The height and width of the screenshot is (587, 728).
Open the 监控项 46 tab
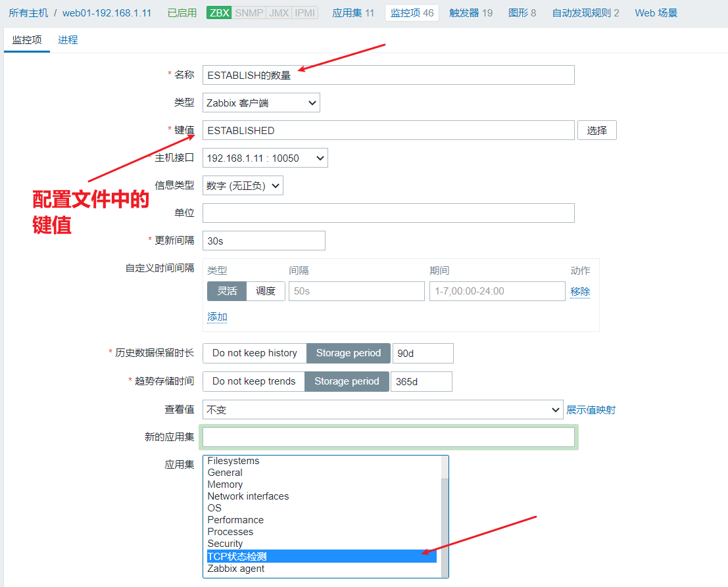412,13
